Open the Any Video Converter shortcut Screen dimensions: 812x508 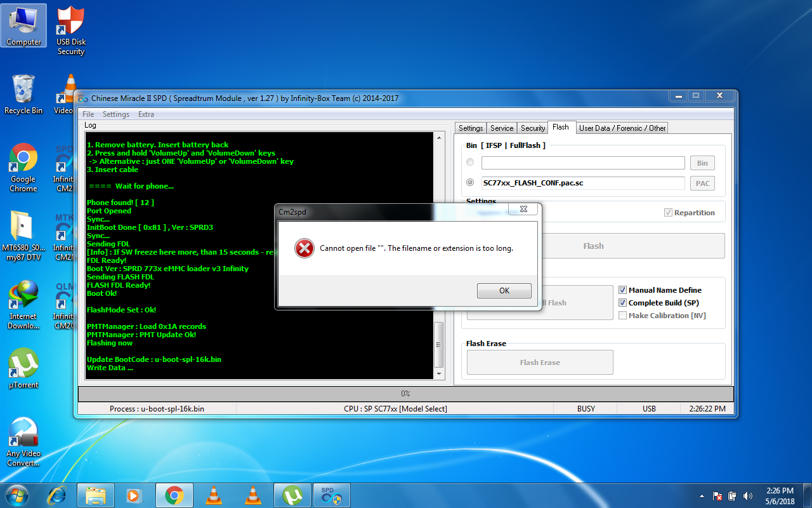click(x=23, y=442)
